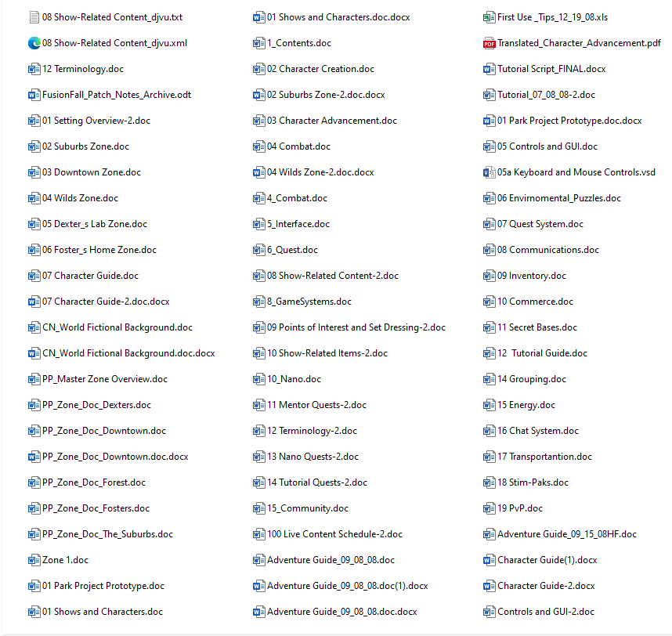
Task: Select file 100 Live Content Schedule-2.doc
Action: point(328,534)
